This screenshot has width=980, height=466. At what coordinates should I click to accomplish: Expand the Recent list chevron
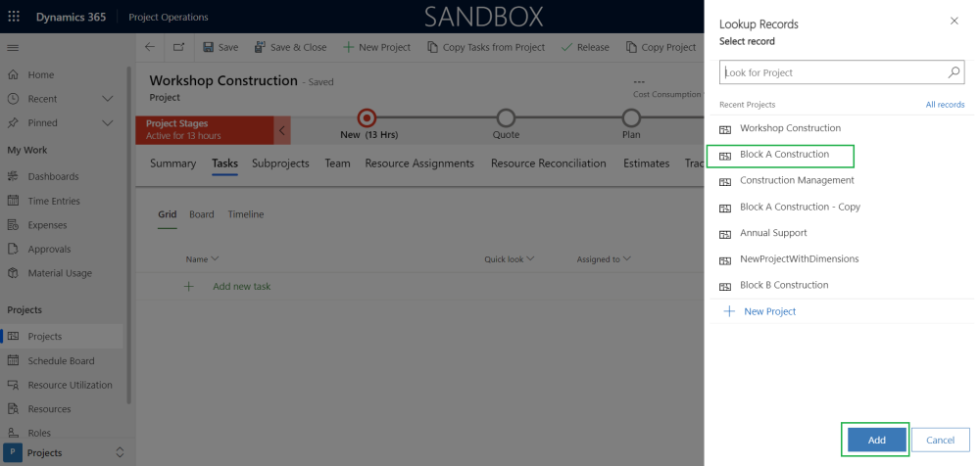click(x=108, y=99)
